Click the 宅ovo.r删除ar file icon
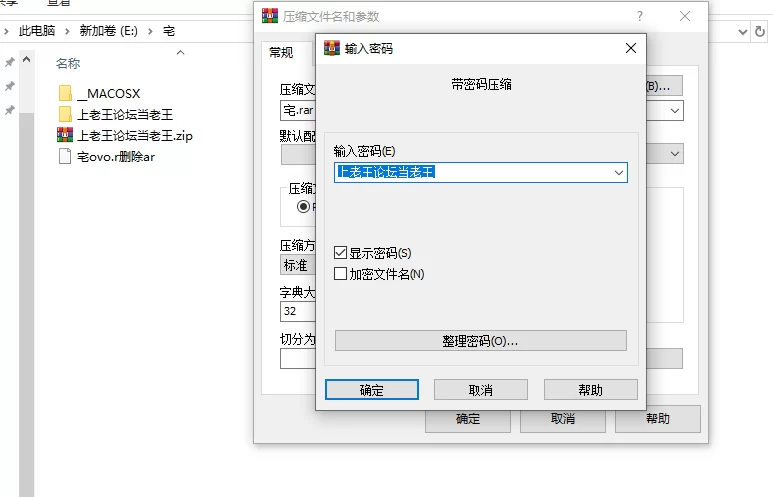Image resolution: width=773 pixels, height=497 pixels. pos(65,156)
